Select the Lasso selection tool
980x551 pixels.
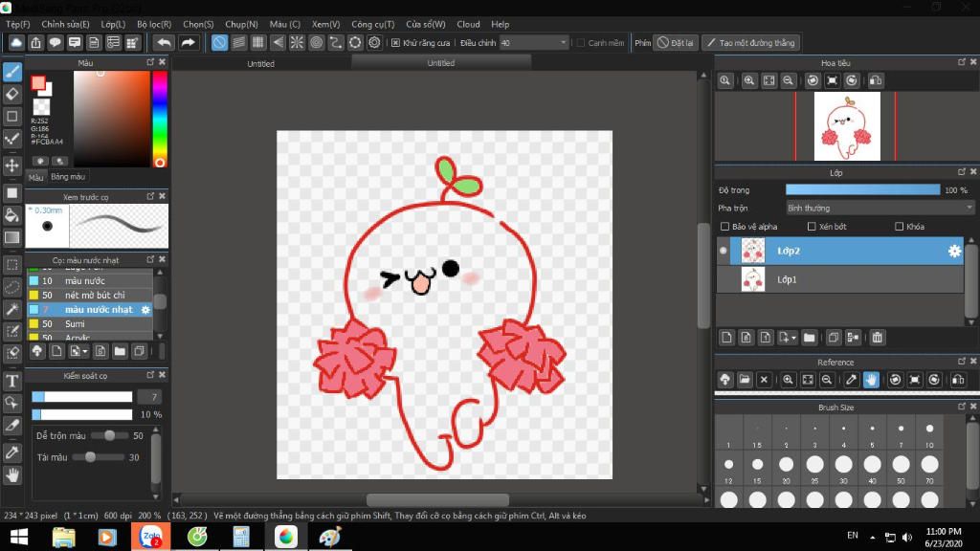(x=12, y=287)
